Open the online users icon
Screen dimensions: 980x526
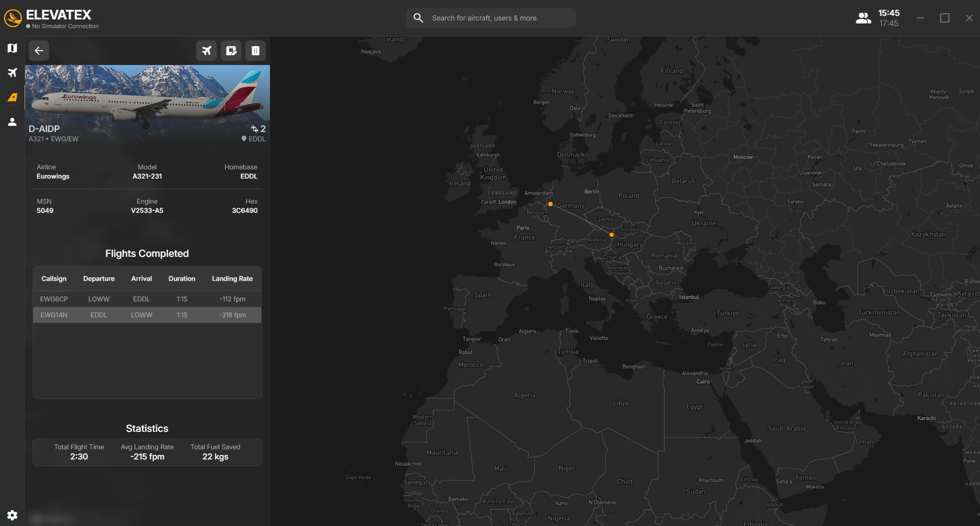(x=863, y=18)
